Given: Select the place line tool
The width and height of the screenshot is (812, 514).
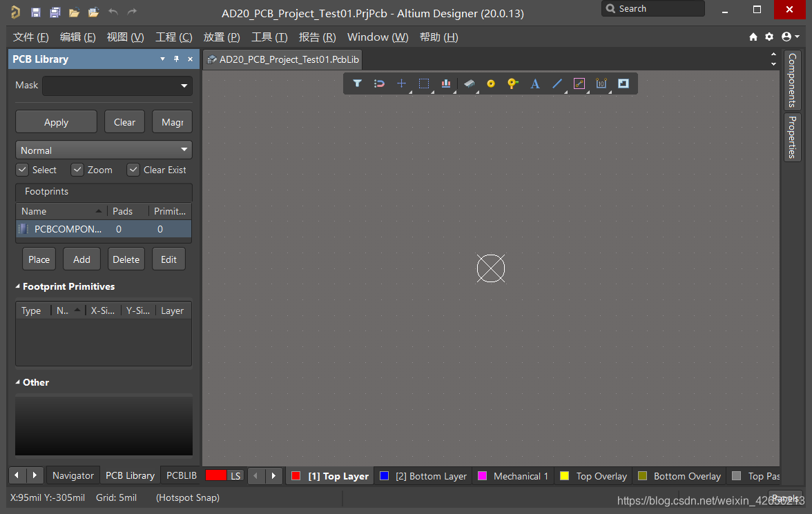Looking at the screenshot, I should (557, 83).
